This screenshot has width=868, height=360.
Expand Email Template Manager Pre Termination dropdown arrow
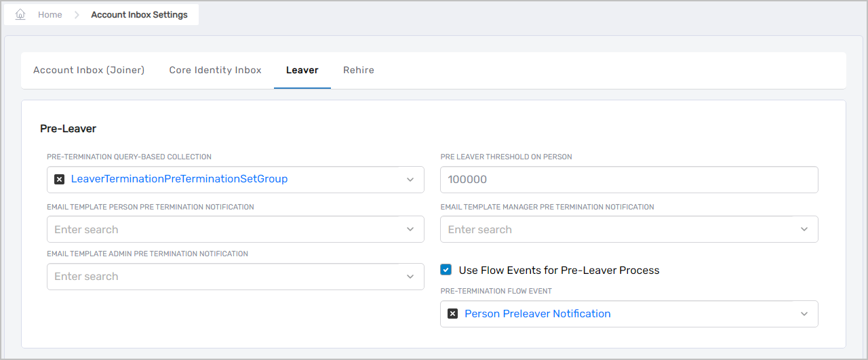[x=804, y=229]
